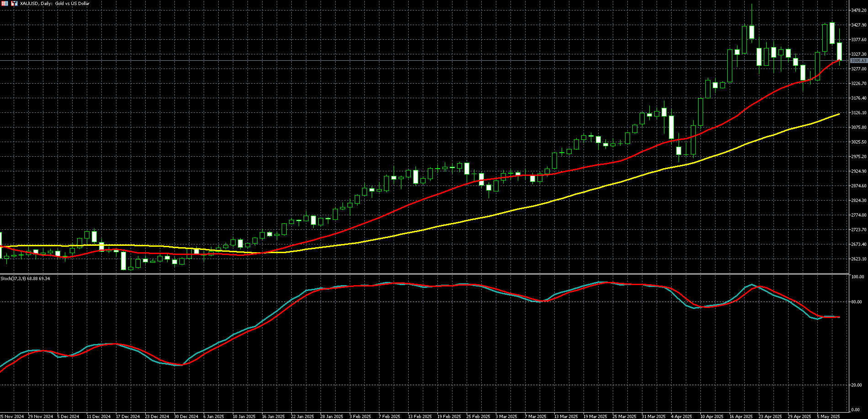Click the 2623.10 price axis label

point(858,259)
